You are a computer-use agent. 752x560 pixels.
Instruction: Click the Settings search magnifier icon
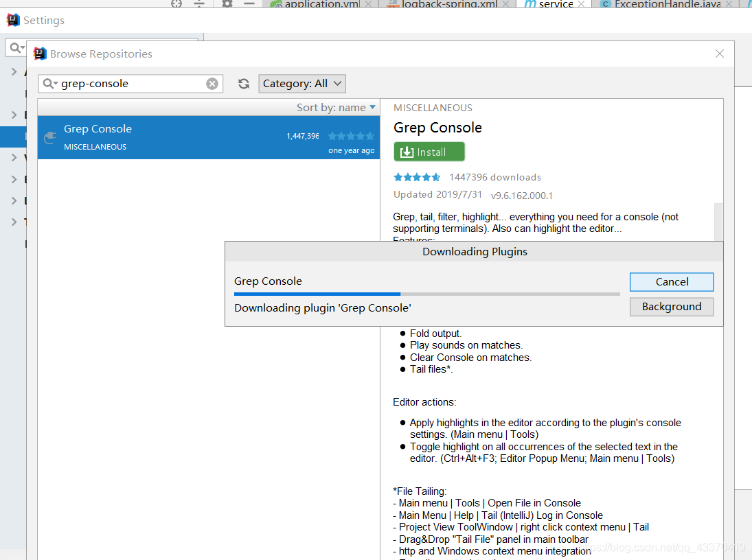[16, 47]
